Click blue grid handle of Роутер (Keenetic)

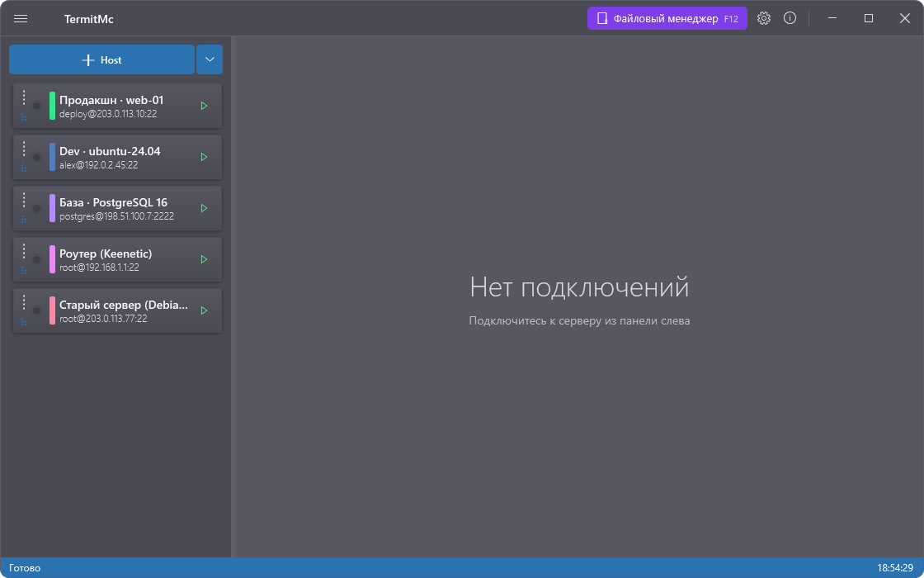click(x=24, y=271)
